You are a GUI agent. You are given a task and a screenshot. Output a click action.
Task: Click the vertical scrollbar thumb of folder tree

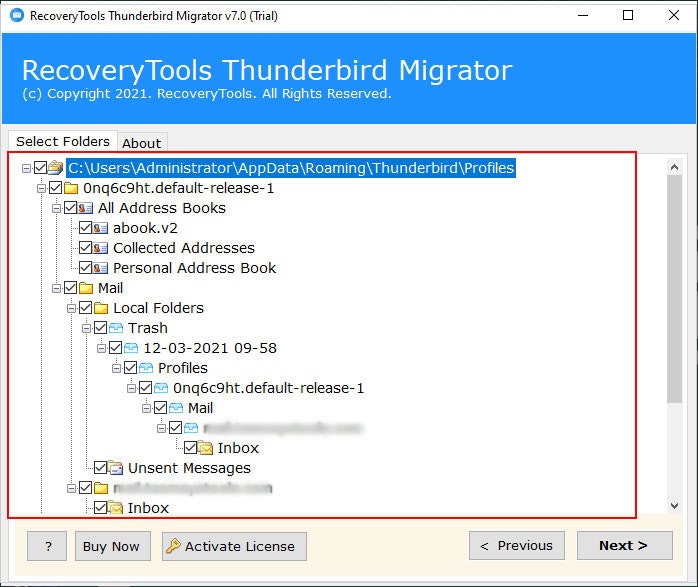(674, 289)
